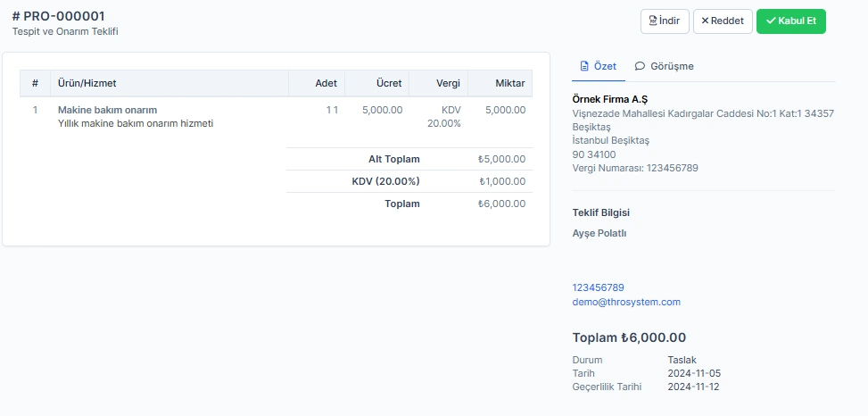Select company name Örnek Firma A.Ş
Screen dimensions: 868x416
(x=610, y=99)
